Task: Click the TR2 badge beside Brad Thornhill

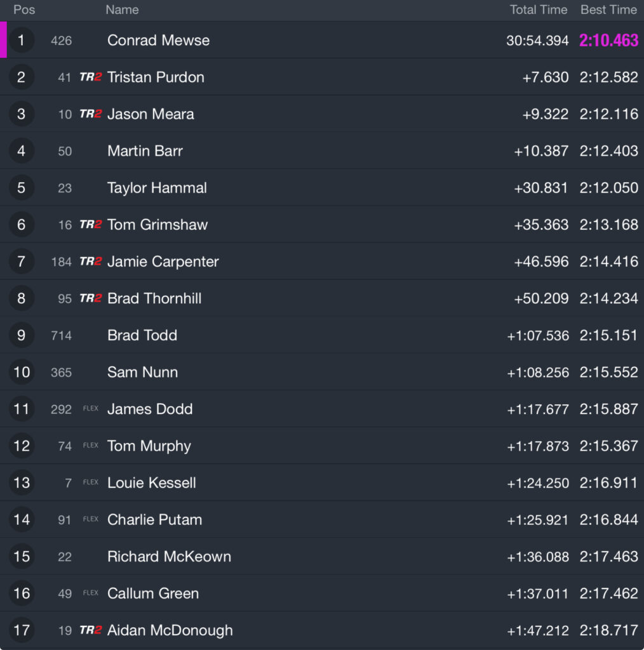Action: pyautogui.click(x=90, y=298)
